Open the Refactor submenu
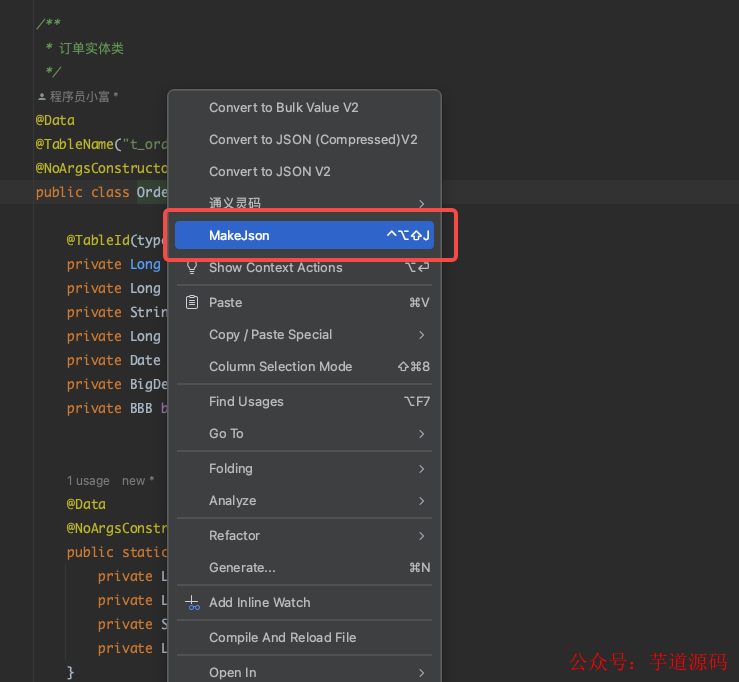Viewport: 739px width, 682px height. (x=304, y=535)
